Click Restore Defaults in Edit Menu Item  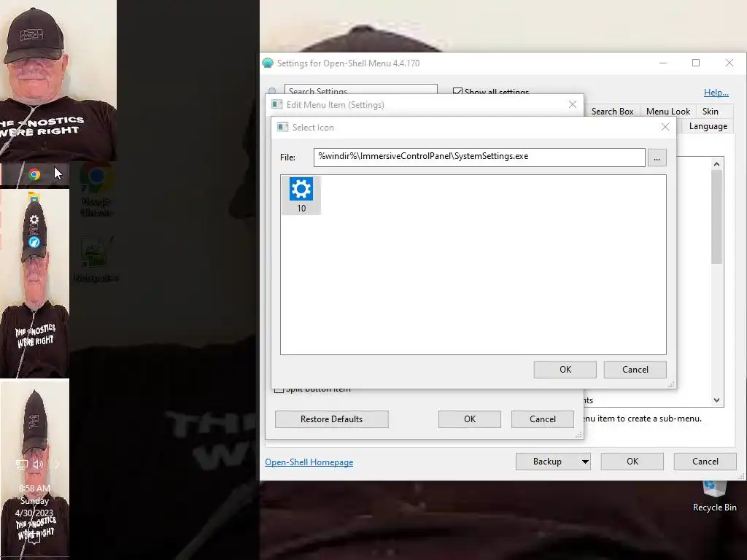[332, 419]
